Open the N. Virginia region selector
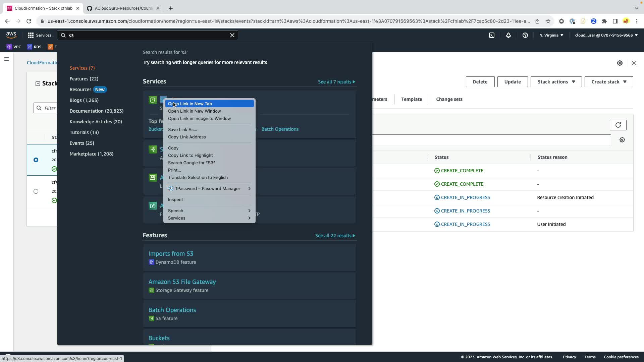 coord(551,35)
